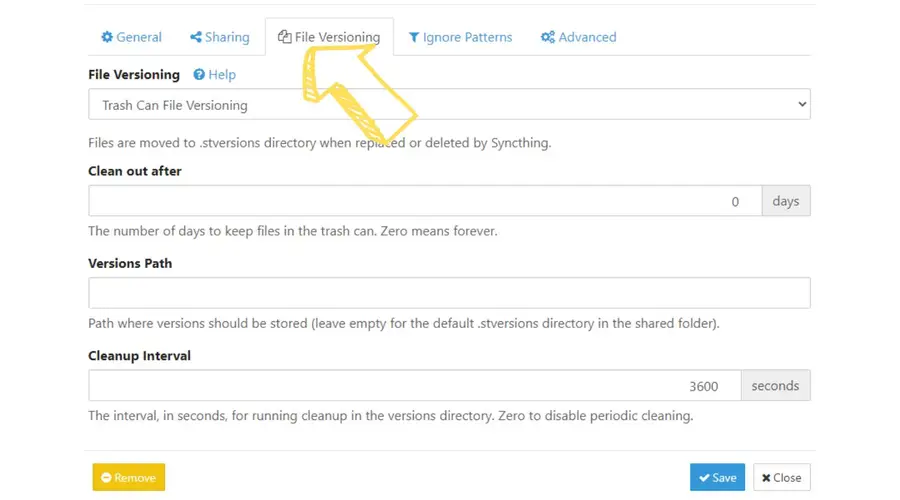Click the gear icon on General tab
900x500 pixels.
tap(107, 38)
